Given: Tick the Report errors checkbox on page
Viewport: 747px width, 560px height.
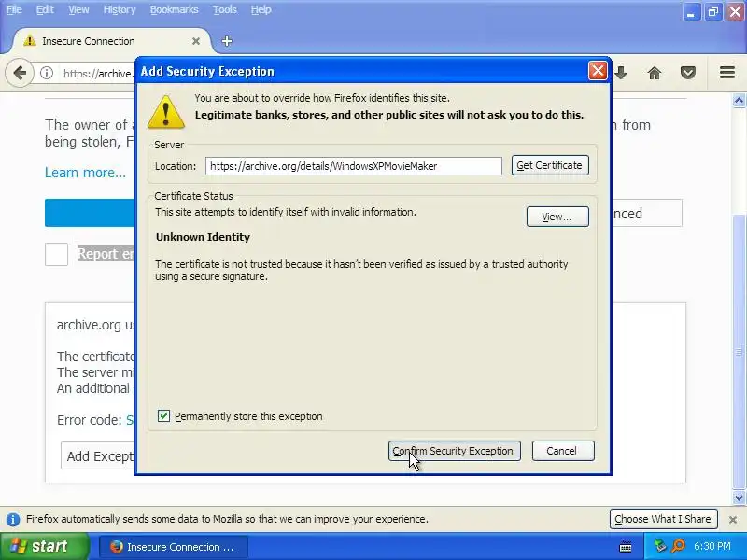Looking at the screenshot, I should coord(56,254).
